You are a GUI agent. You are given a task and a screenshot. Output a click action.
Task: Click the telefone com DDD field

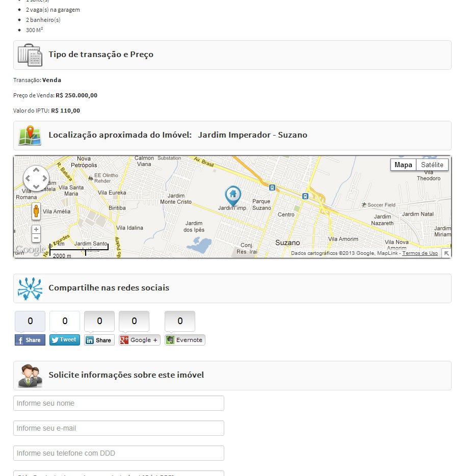click(x=119, y=453)
